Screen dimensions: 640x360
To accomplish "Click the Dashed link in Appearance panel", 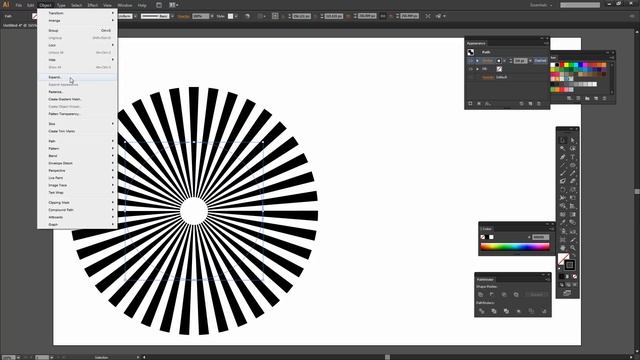I will pyautogui.click(x=540, y=60).
